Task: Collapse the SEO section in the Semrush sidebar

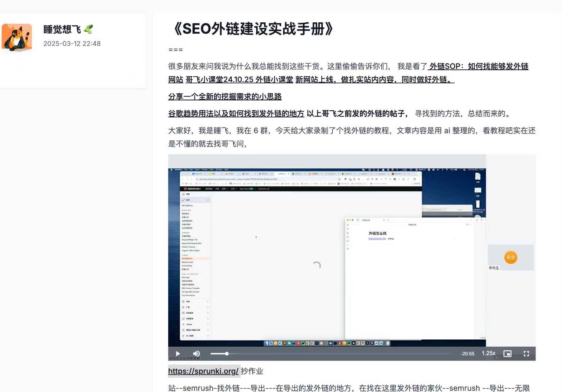Action: click(x=208, y=200)
